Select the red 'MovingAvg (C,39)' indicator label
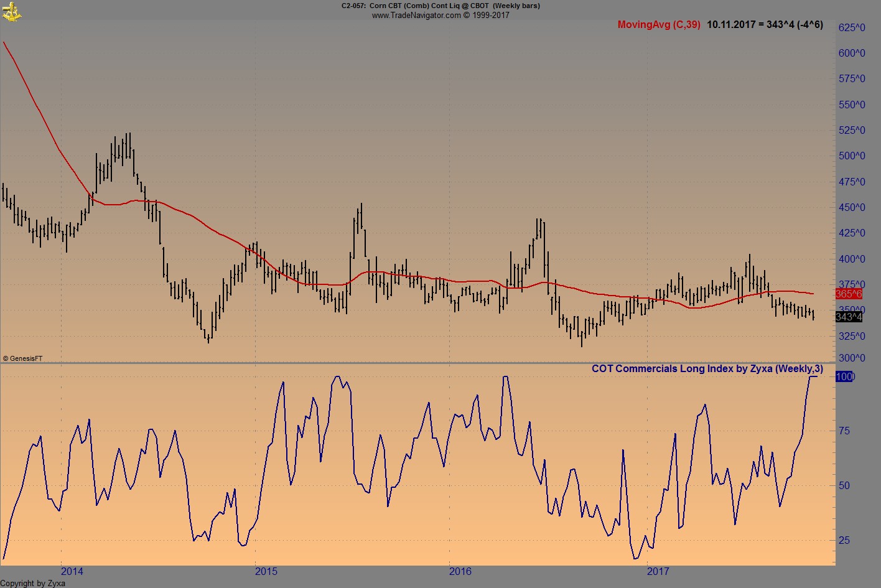The image size is (881, 588). 659,25
